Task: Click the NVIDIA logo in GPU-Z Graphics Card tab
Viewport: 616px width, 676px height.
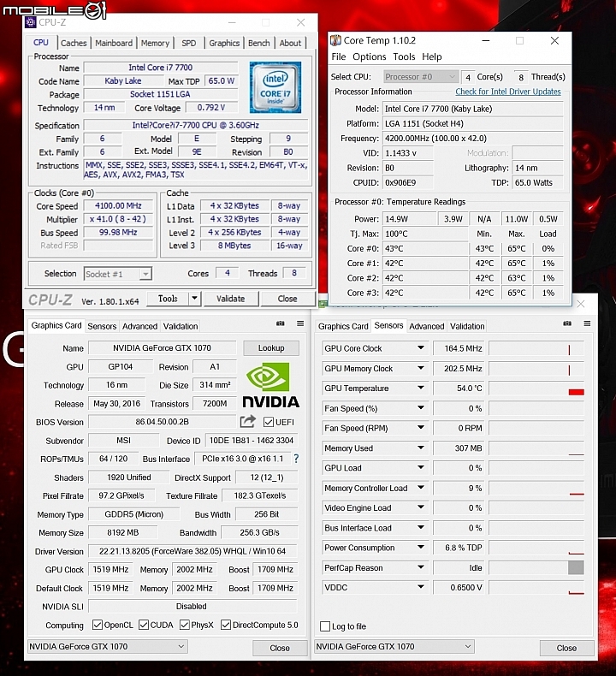Action: (x=270, y=385)
